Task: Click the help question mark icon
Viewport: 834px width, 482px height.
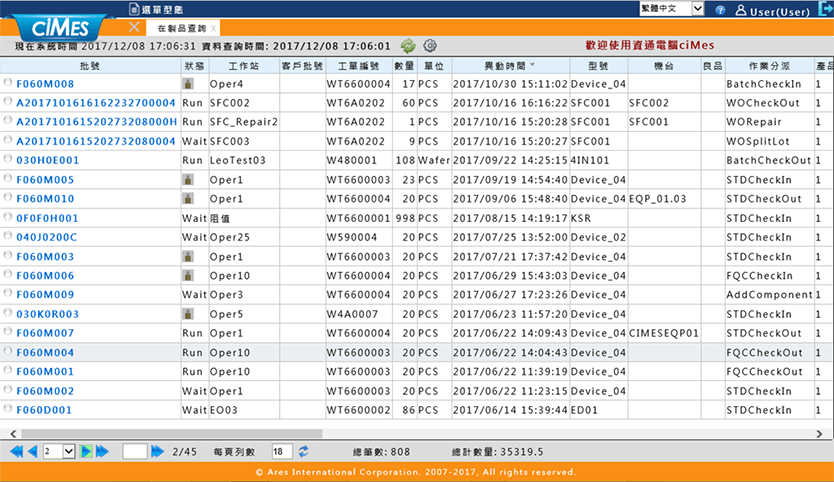Action: pos(720,10)
